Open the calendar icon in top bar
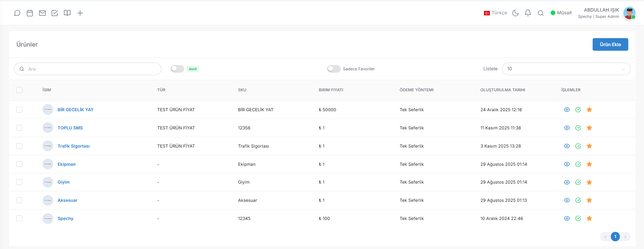 (30, 13)
